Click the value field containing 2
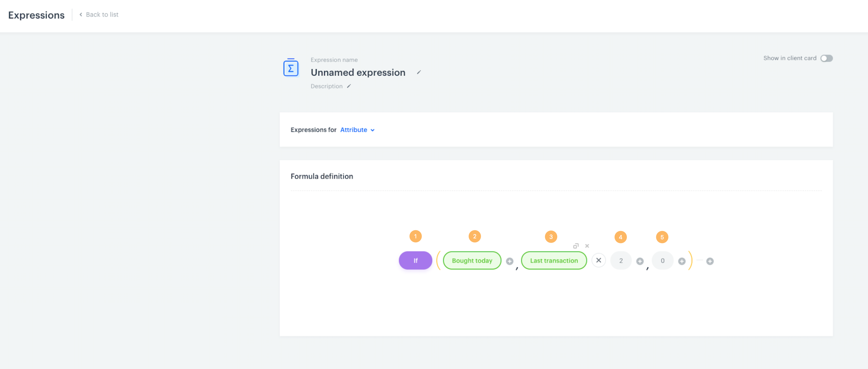868x369 pixels. 621,260
